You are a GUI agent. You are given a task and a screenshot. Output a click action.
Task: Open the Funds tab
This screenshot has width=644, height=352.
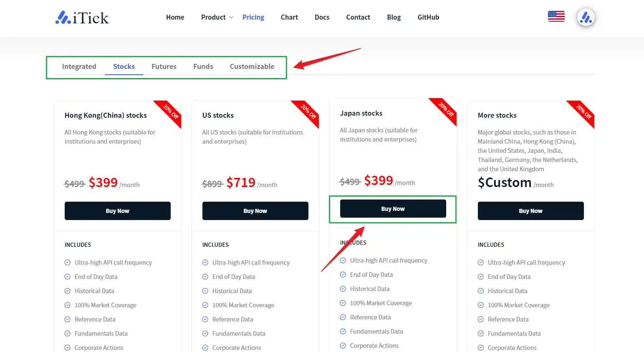click(203, 66)
